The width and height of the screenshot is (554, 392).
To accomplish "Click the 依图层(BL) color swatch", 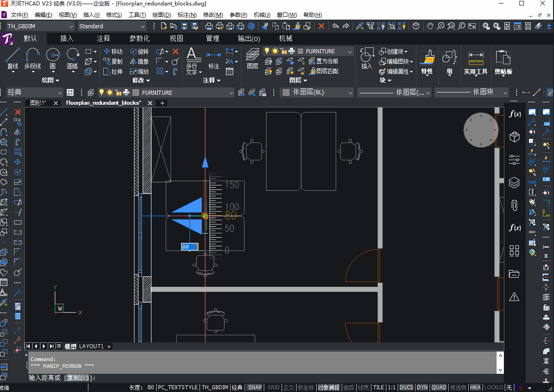I will [286, 92].
